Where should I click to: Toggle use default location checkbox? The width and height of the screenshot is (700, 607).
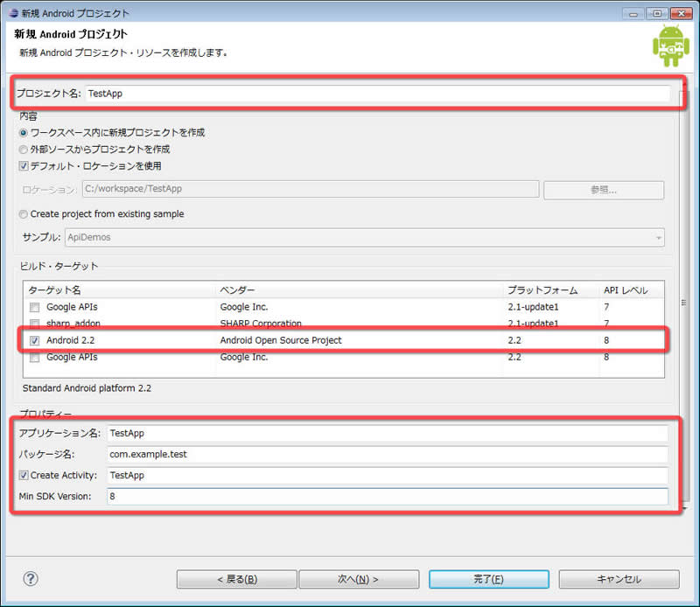[24, 166]
